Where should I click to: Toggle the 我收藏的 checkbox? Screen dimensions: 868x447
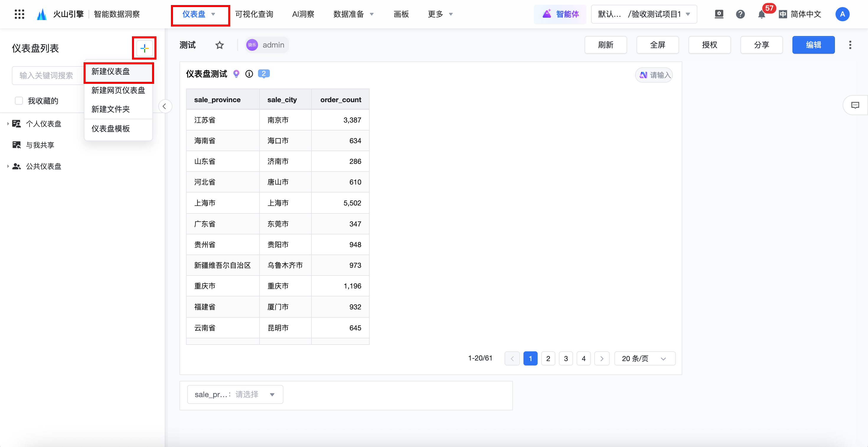(19, 101)
